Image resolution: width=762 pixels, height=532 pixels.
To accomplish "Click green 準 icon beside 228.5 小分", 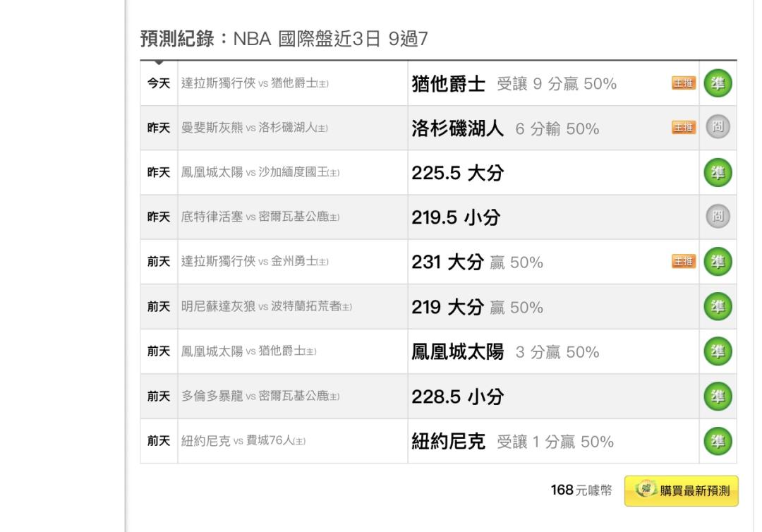I will coord(718,396).
